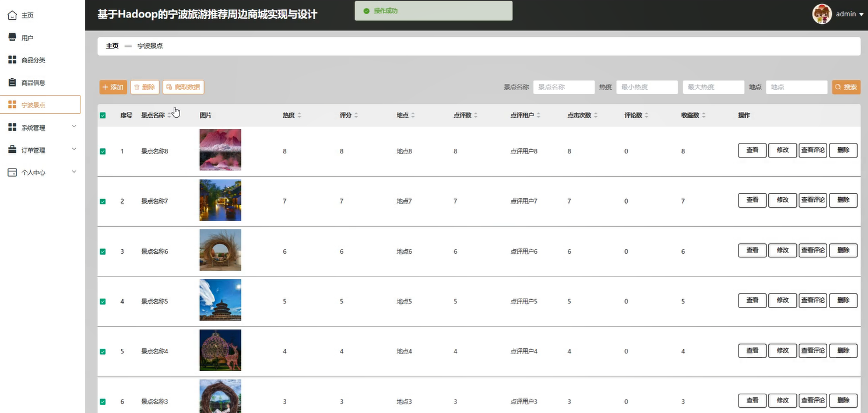Viewport: 868px width, 413px height.
Task: Open the image thumbnail for 景点名称5
Action: pyautogui.click(x=220, y=300)
